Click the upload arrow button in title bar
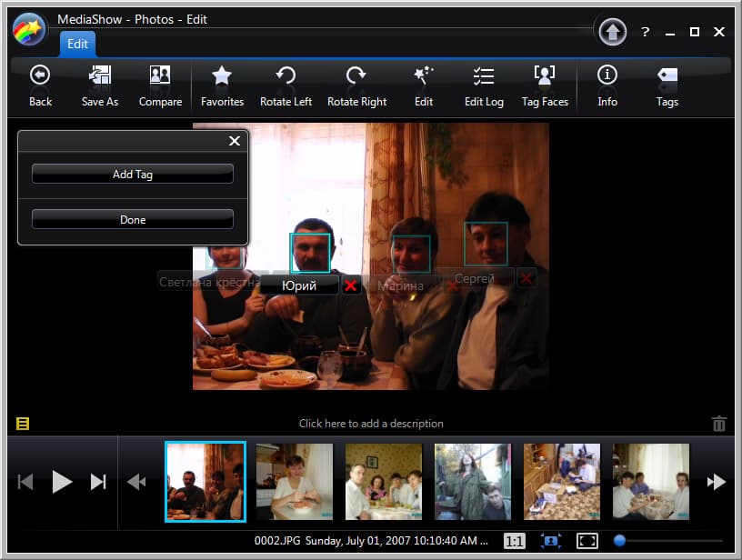 (612, 32)
